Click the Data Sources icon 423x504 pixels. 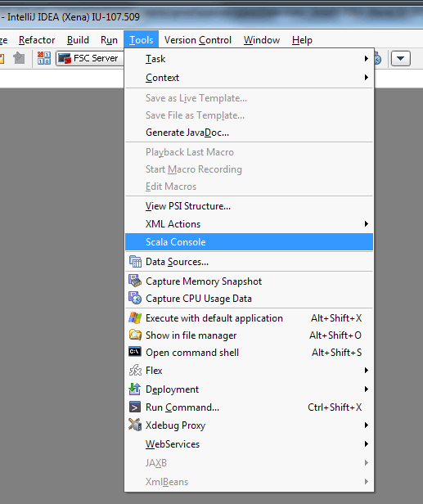coord(135,262)
